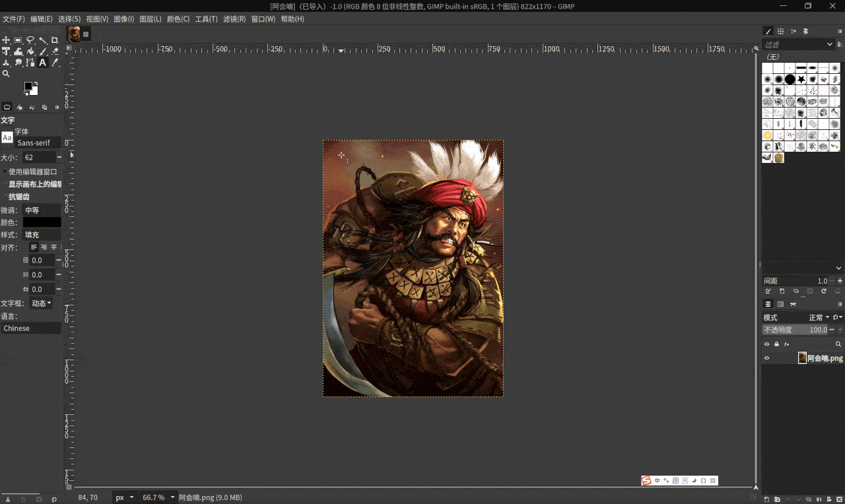Select the Move tool in toolbox
The image size is (845, 504).
[6, 40]
